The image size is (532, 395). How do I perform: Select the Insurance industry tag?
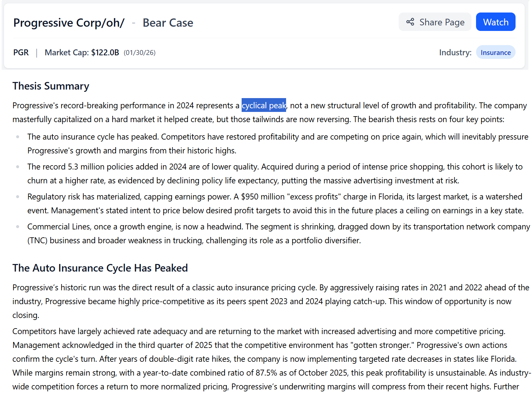pyautogui.click(x=495, y=52)
